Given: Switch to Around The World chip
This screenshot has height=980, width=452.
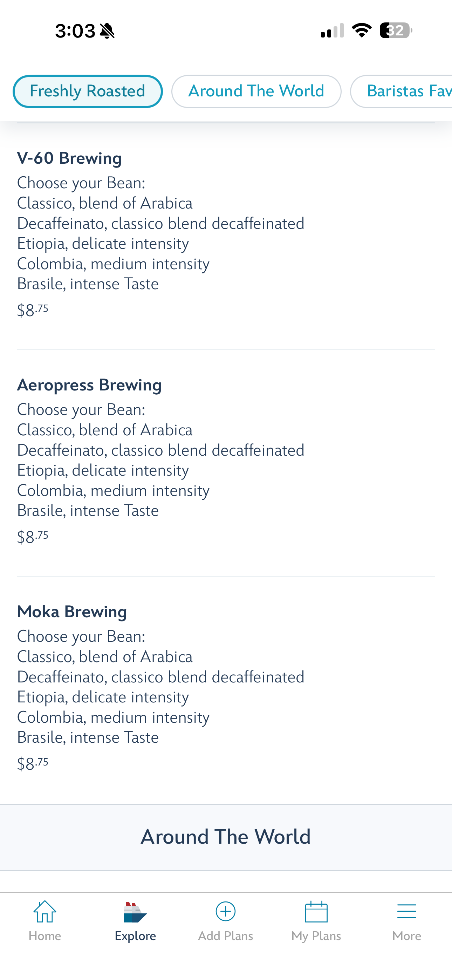Looking at the screenshot, I should (256, 91).
